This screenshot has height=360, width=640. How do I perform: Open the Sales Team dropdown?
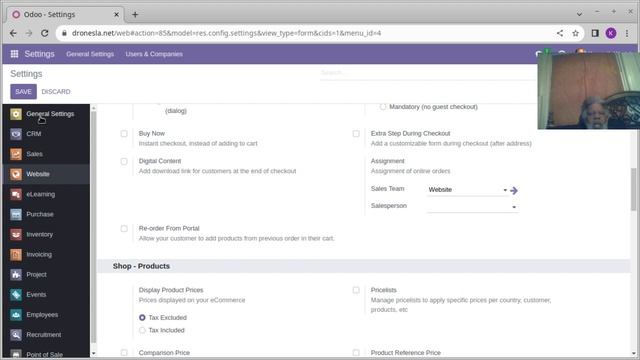click(x=468, y=190)
